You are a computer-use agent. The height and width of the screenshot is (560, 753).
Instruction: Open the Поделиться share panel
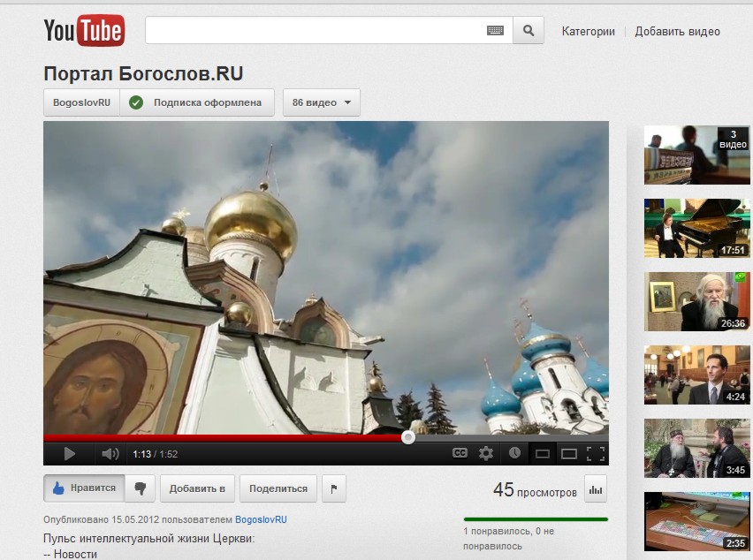[278, 488]
